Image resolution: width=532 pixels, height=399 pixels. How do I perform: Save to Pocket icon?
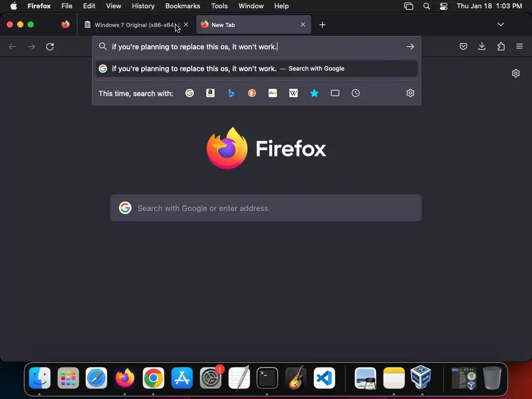point(463,46)
